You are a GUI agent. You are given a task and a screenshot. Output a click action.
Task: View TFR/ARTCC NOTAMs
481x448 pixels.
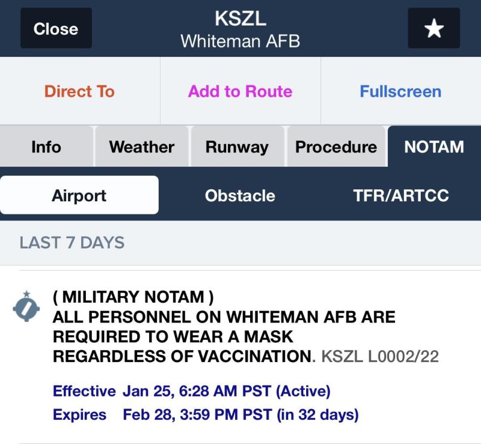(x=401, y=195)
